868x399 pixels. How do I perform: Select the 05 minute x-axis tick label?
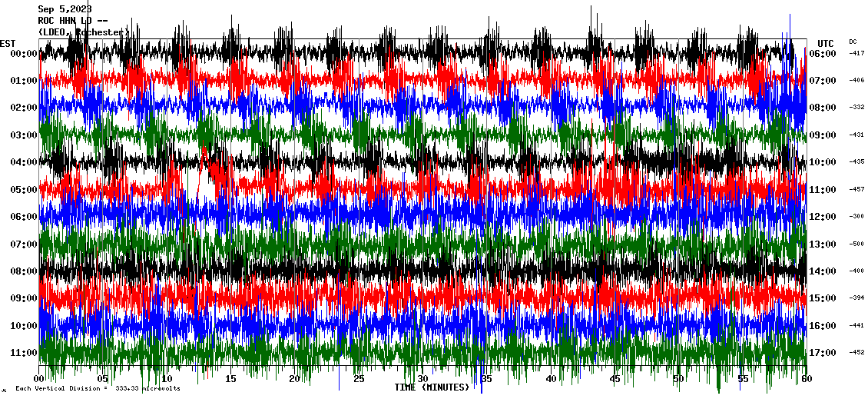click(103, 379)
